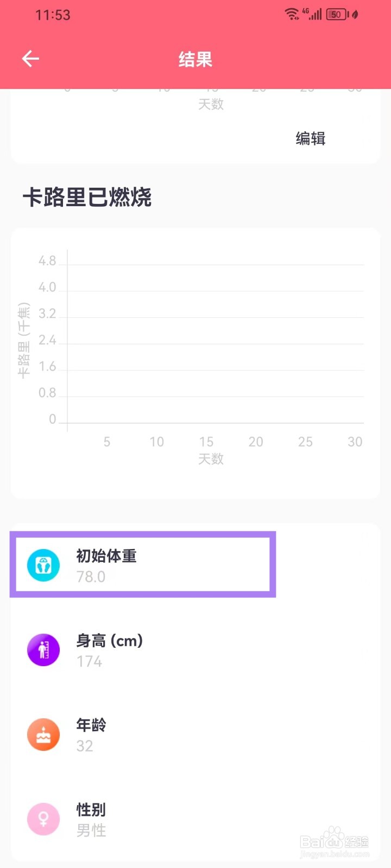The width and height of the screenshot is (391, 868).
Task: Tap the orange birthday cake icon
Action: [43, 735]
